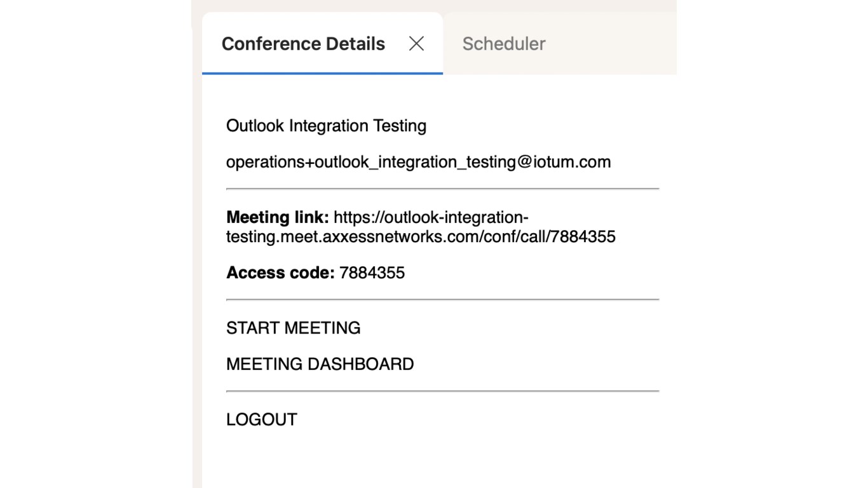Log out using the LOGOUT link
868x488 pixels.
(261, 419)
